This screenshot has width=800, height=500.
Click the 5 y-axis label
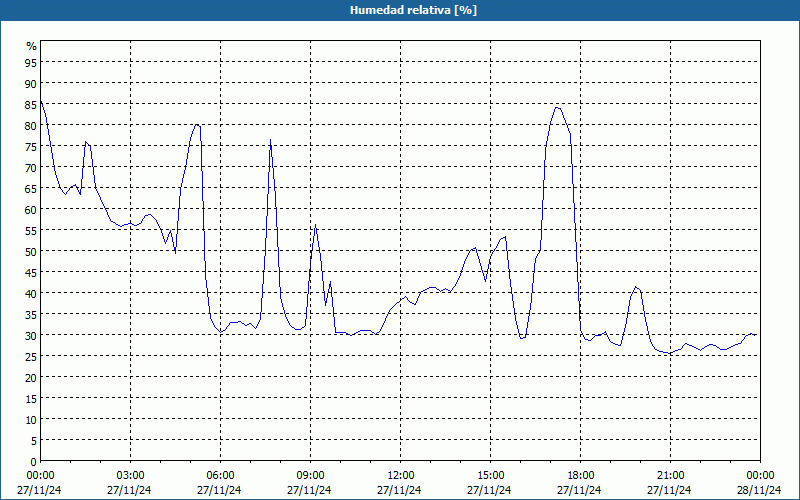tap(34, 440)
